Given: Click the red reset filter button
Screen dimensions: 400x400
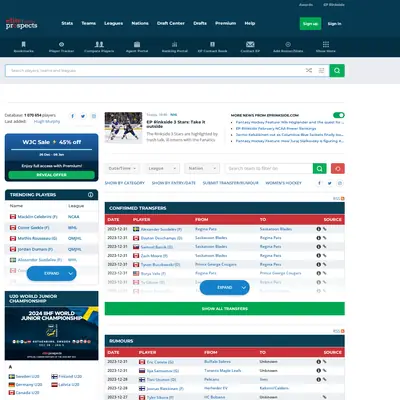Looking at the screenshot, I should [338, 168].
